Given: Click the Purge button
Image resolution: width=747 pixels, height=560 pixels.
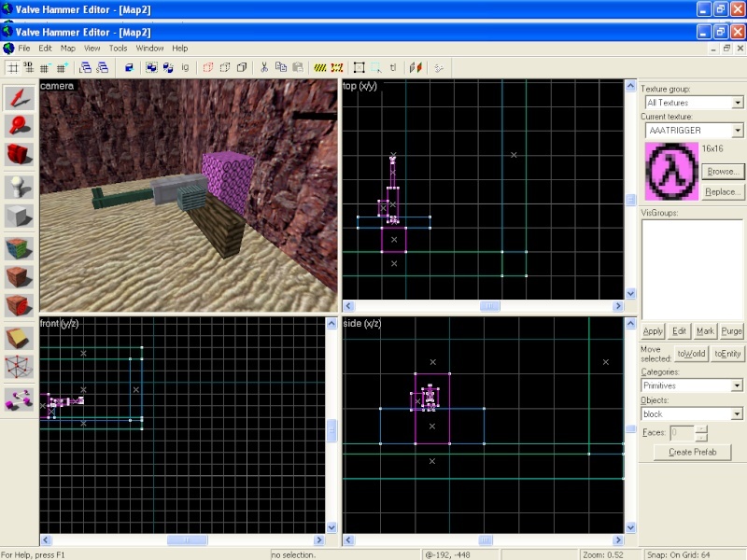Looking at the screenshot, I should point(731,331).
